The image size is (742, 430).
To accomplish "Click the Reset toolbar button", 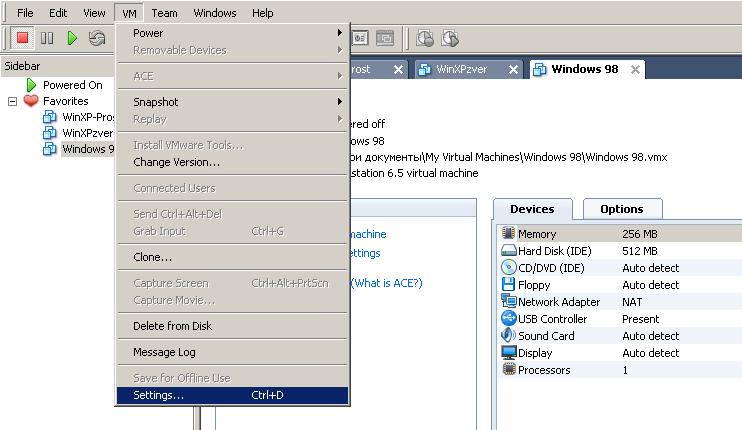I will click(97, 38).
